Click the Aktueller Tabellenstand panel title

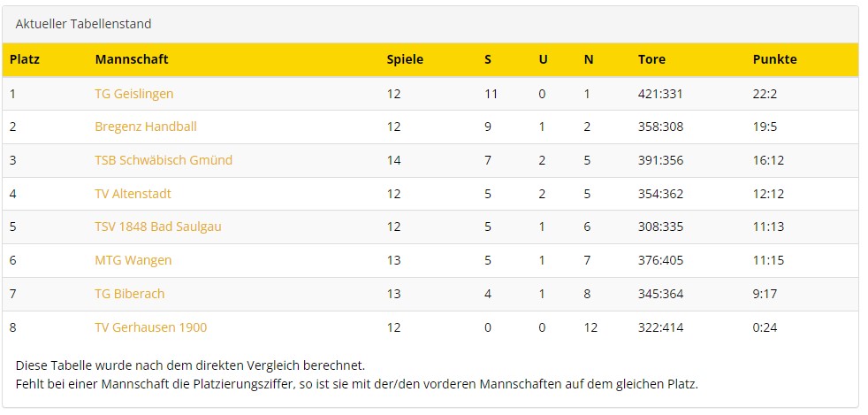click(83, 24)
